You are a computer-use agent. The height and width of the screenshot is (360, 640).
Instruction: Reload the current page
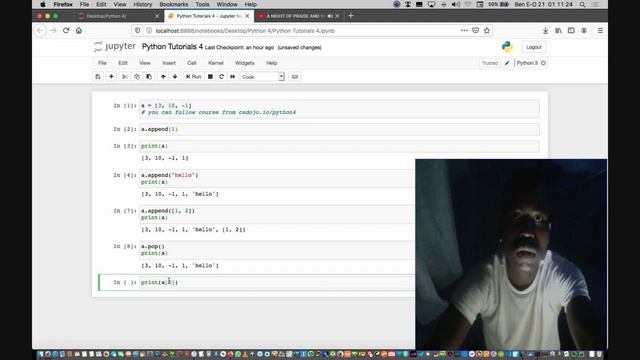tap(66, 31)
